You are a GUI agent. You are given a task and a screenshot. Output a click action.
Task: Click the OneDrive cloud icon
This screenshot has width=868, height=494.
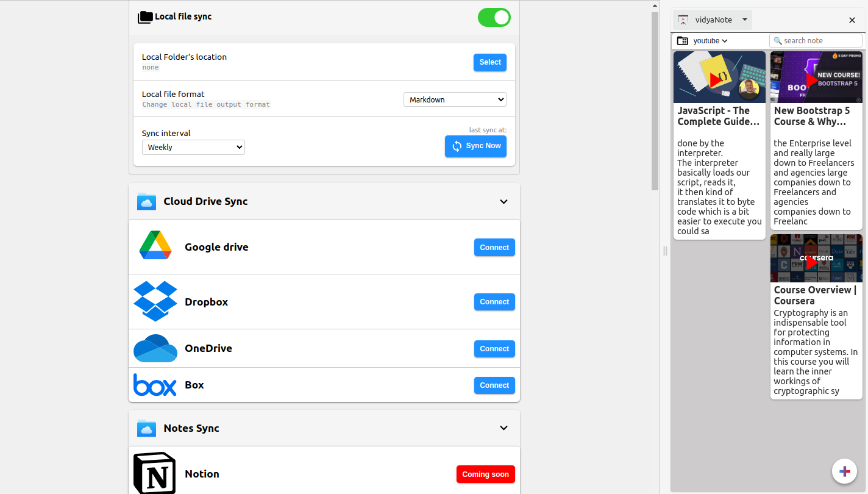(x=155, y=348)
